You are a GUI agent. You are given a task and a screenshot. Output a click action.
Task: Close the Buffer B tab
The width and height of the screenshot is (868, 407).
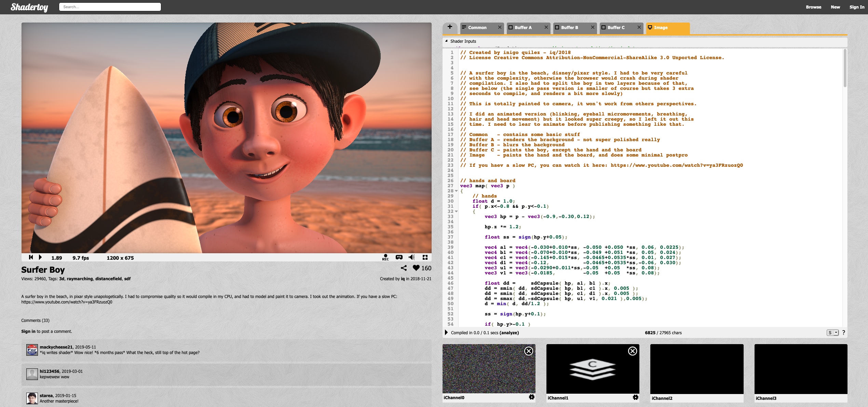(x=593, y=27)
